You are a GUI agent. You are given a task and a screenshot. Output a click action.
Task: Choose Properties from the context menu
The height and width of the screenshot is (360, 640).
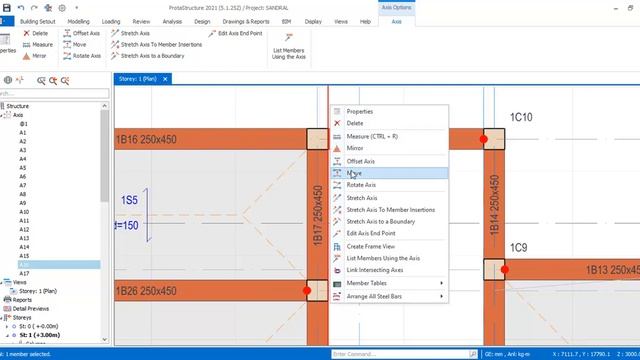tap(389, 111)
